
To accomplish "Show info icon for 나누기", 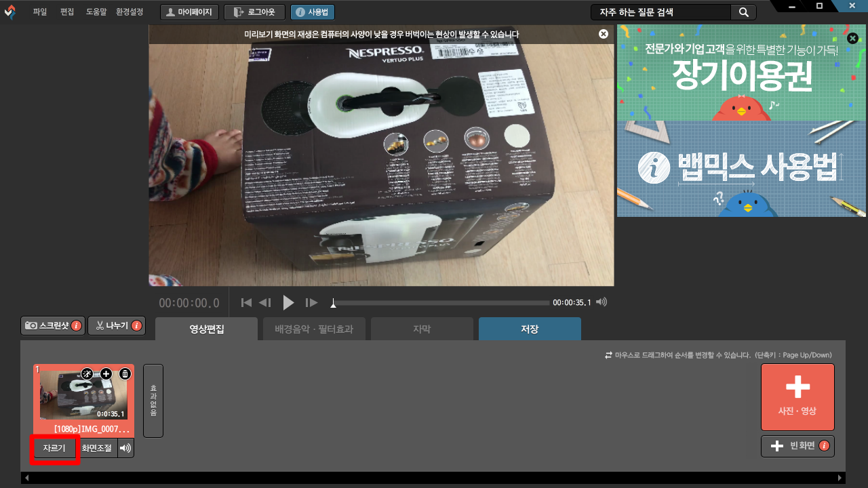I will [x=137, y=326].
